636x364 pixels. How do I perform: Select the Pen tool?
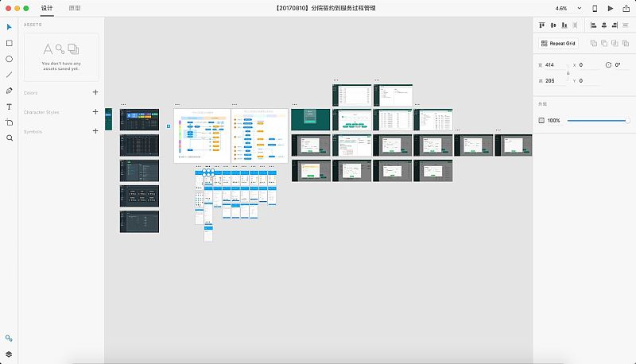click(x=9, y=91)
